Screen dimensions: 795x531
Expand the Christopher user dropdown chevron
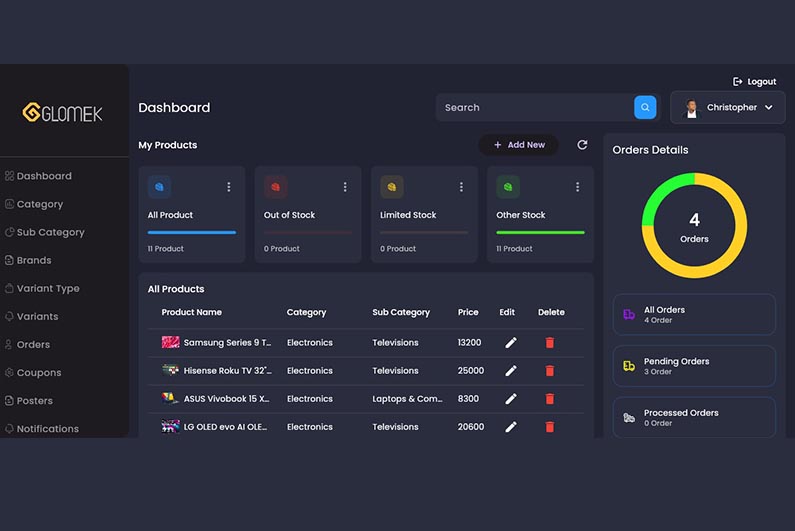coord(769,108)
